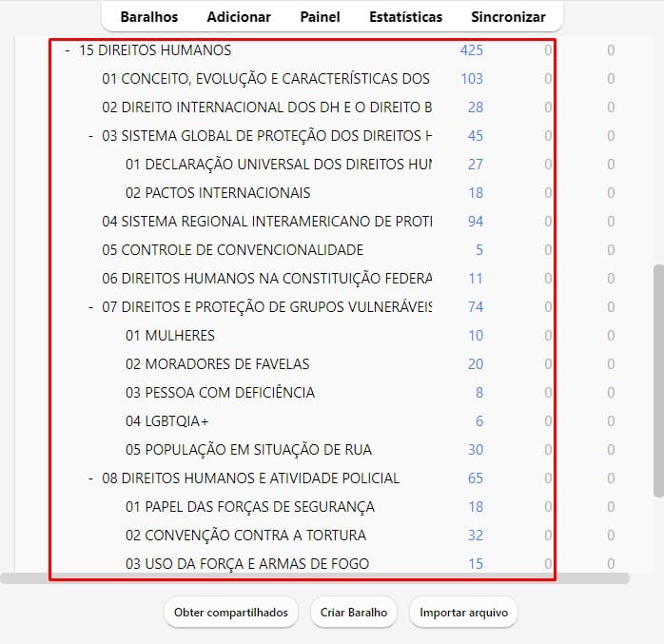Click new count 20 for MORADORES DE FAVELAS
The image size is (664, 644).
coord(475,364)
